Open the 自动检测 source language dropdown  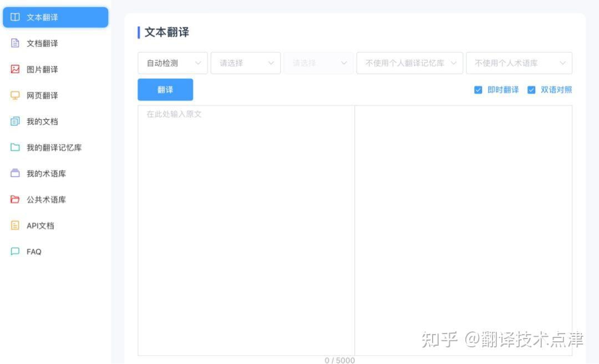pyautogui.click(x=172, y=63)
